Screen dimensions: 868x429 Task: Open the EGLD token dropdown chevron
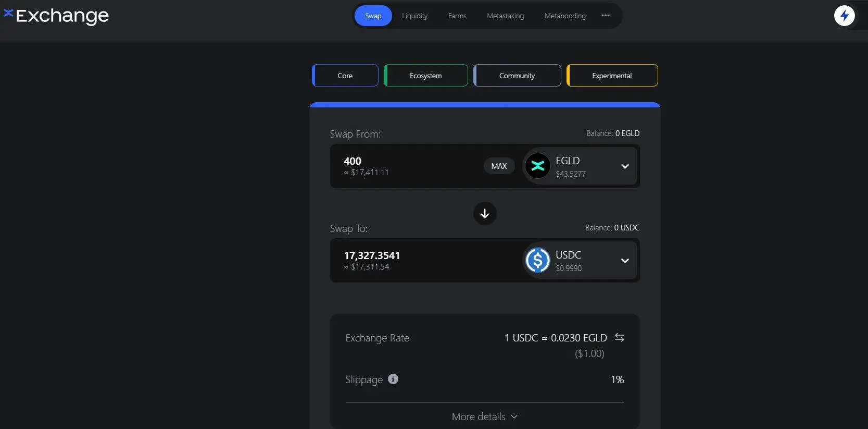click(625, 166)
